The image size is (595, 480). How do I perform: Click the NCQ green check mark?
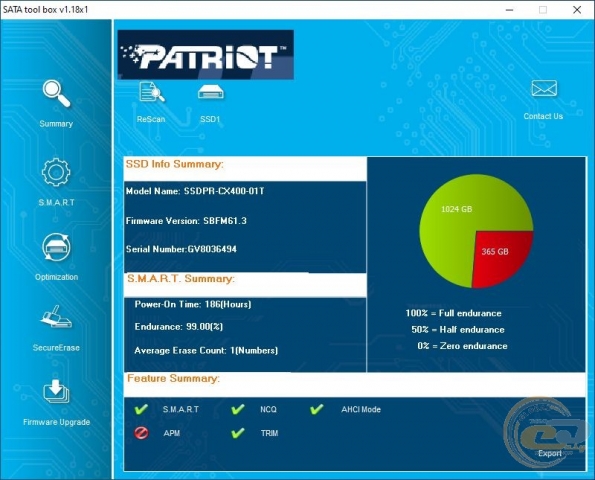click(x=238, y=409)
